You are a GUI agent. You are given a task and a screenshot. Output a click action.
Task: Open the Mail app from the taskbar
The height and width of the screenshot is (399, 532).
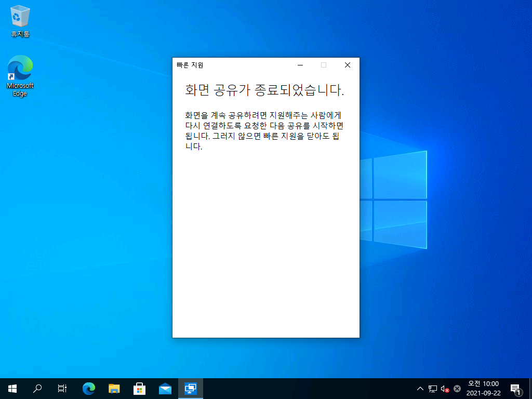(x=165, y=389)
